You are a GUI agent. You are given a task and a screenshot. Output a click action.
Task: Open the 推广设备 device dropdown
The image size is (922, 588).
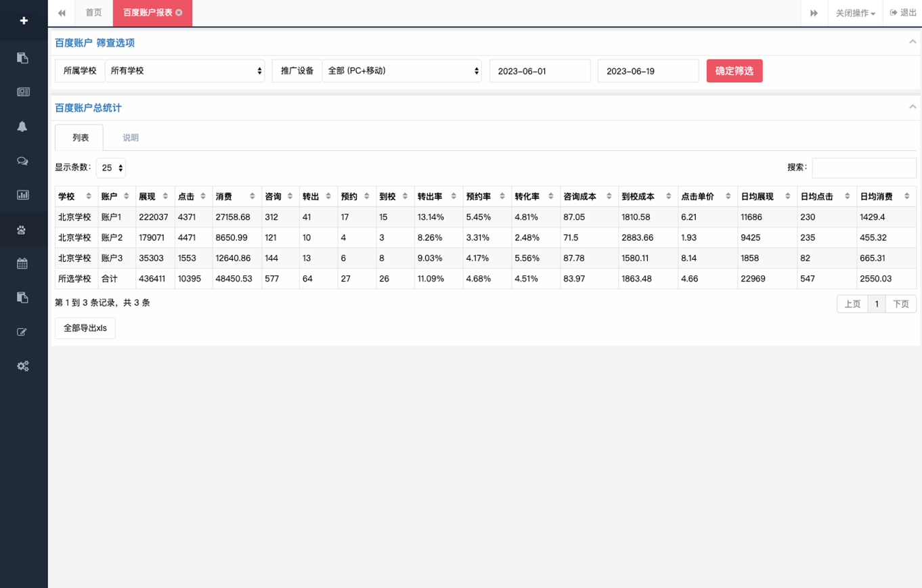pyautogui.click(x=401, y=71)
